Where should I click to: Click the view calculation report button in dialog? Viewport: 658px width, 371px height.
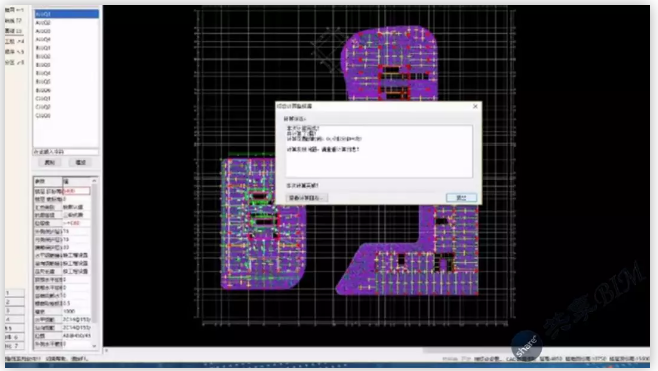pos(307,198)
